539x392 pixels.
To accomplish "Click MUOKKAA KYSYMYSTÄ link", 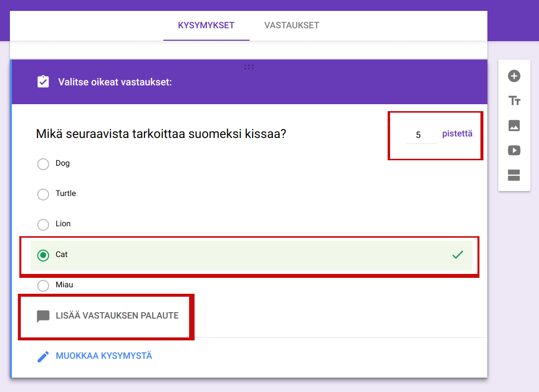I will pyautogui.click(x=104, y=356).
